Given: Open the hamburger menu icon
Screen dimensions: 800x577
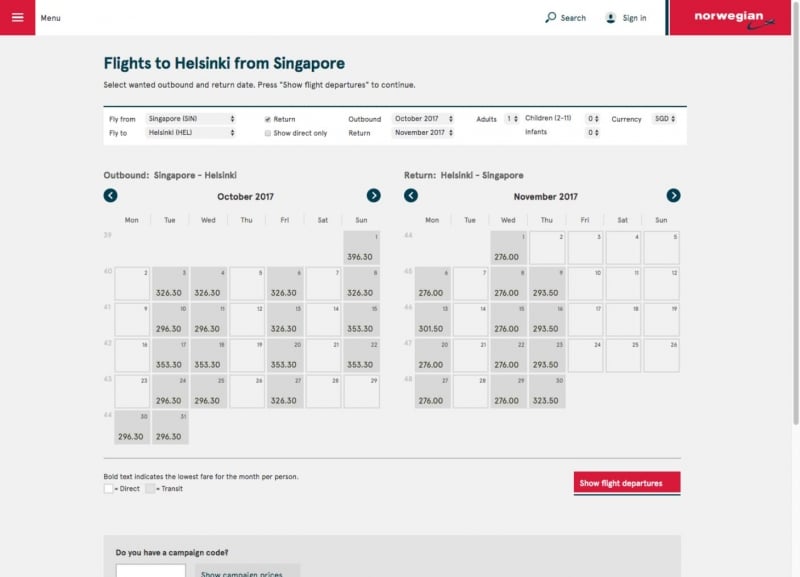Looking at the screenshot, I should [17, 17].
